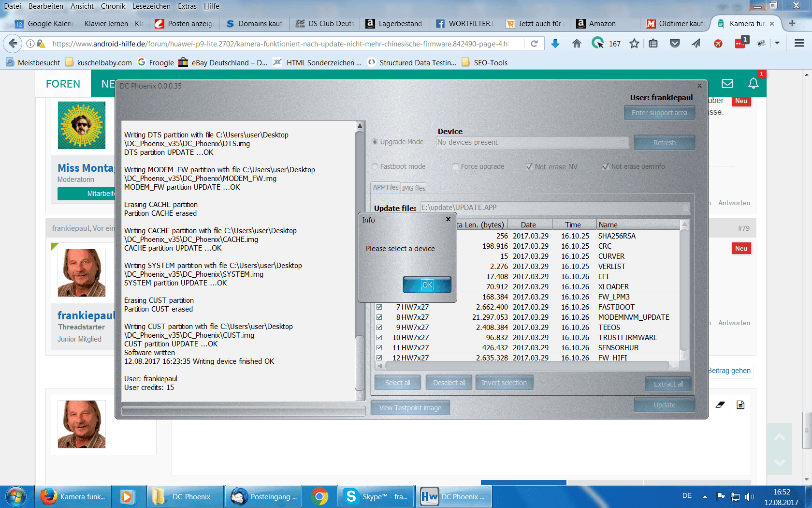Image resolution: width=812 pixels, height=508 pixels.
Task: Close the DC Phoenix window
Action: 699,86
